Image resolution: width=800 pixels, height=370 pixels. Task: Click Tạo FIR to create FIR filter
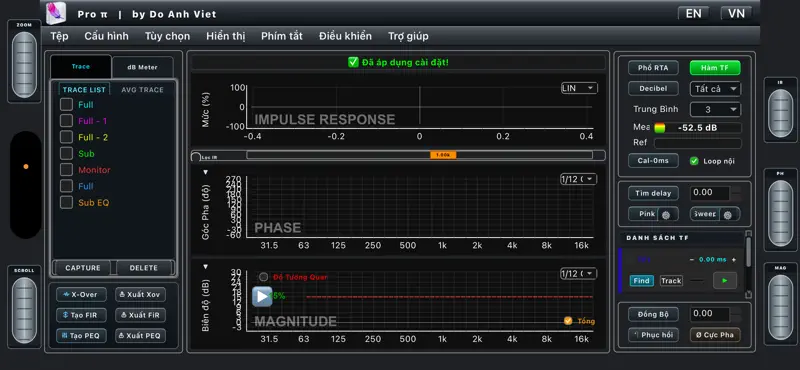[x=82, y=315]
